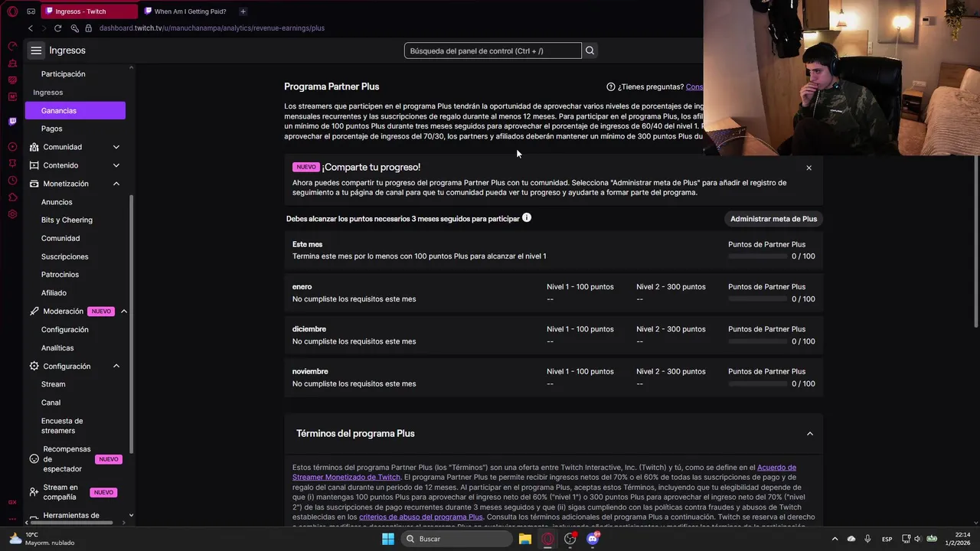Open a new browser tab
Image resolution: width=980 pixels, height=551 pixels.
click(x=243, y=11)
